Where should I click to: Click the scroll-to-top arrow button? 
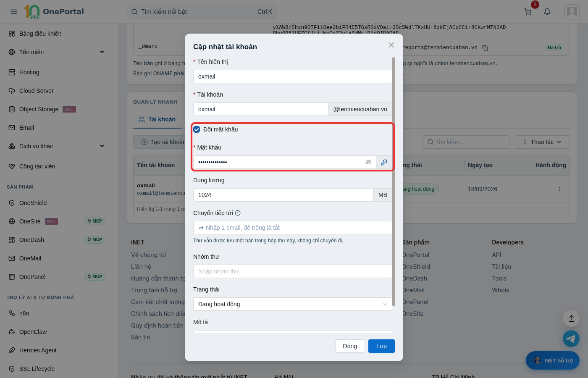571,318
